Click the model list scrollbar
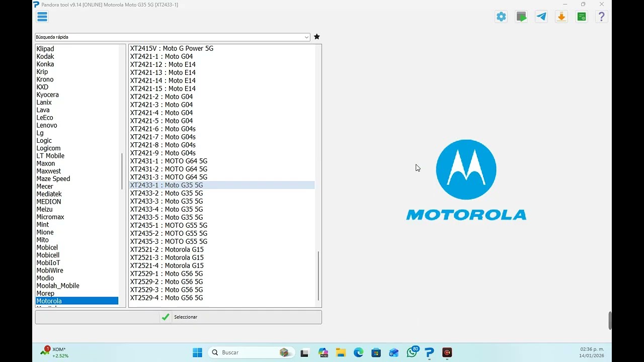The height and width of the screenshot is (362, 644). [318, 276]
